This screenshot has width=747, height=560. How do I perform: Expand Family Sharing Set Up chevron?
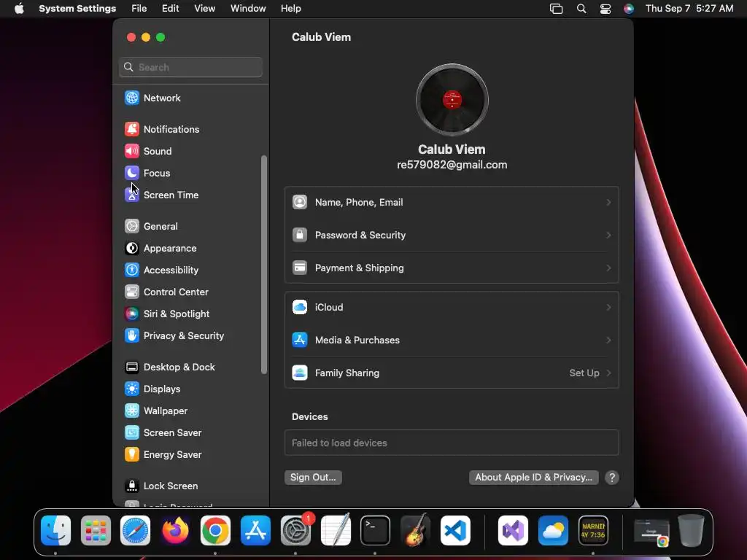[608, 373]
